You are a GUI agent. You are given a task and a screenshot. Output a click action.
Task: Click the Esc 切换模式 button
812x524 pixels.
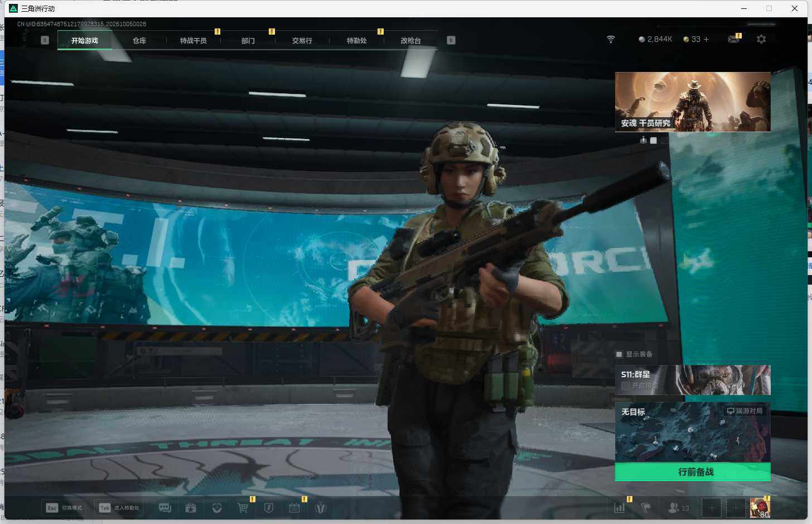(x=64, y=508)
